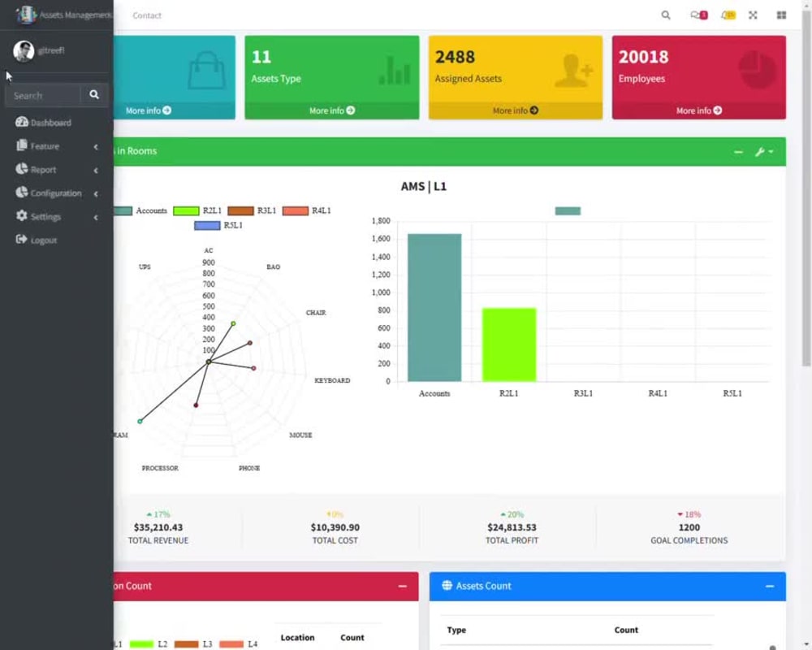Collapse the red Count panel

pyautogui.click(x=402, y=586)
